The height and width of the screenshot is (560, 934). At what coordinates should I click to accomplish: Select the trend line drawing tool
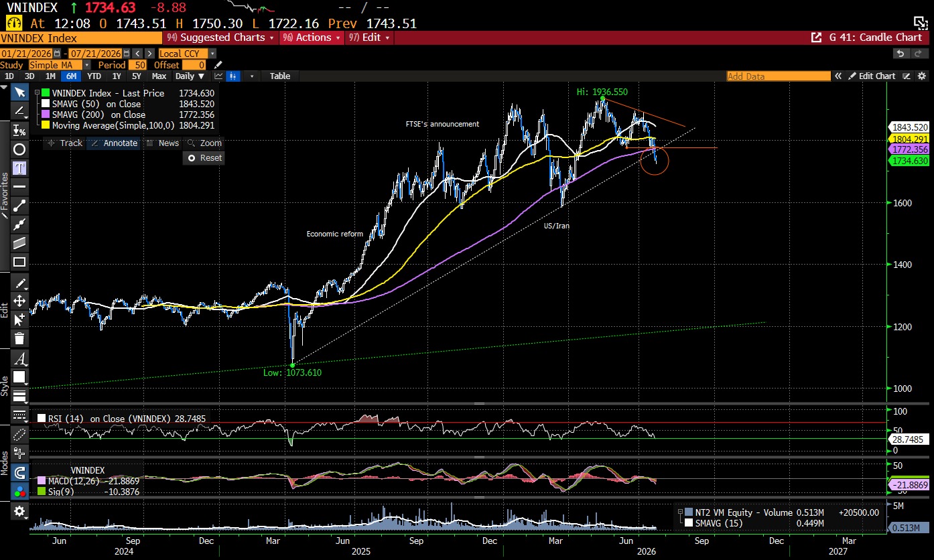19,111
